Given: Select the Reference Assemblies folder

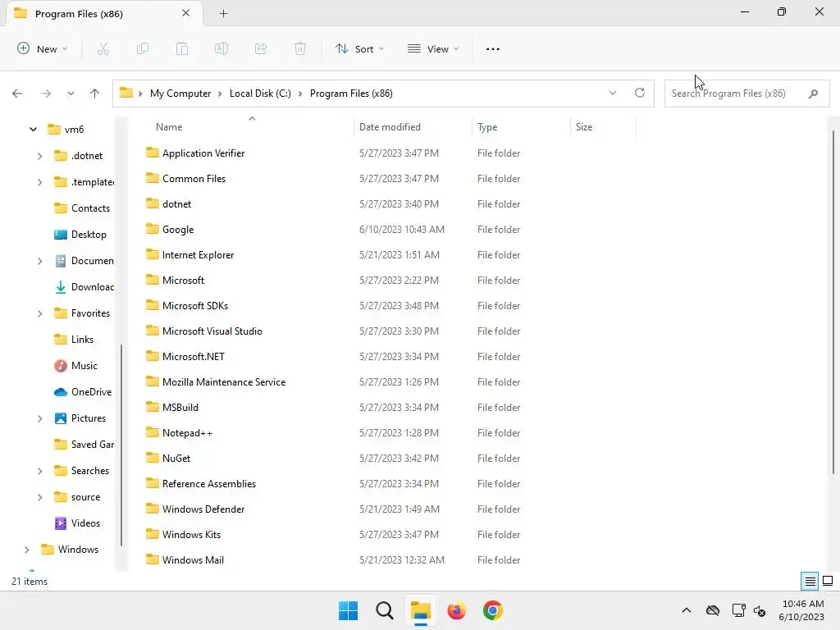Looking at the screenshot, I should point(209,484).
